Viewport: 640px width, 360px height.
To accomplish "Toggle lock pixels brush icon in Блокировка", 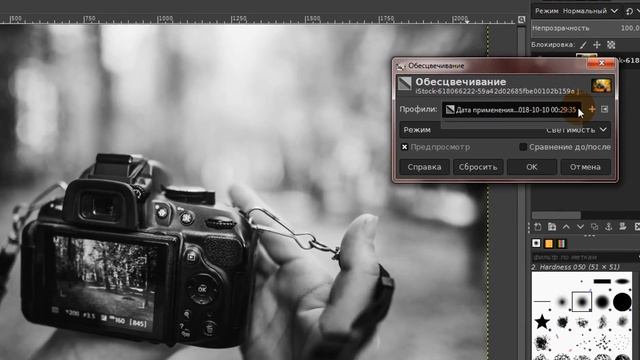I will (x=583, y=45).
